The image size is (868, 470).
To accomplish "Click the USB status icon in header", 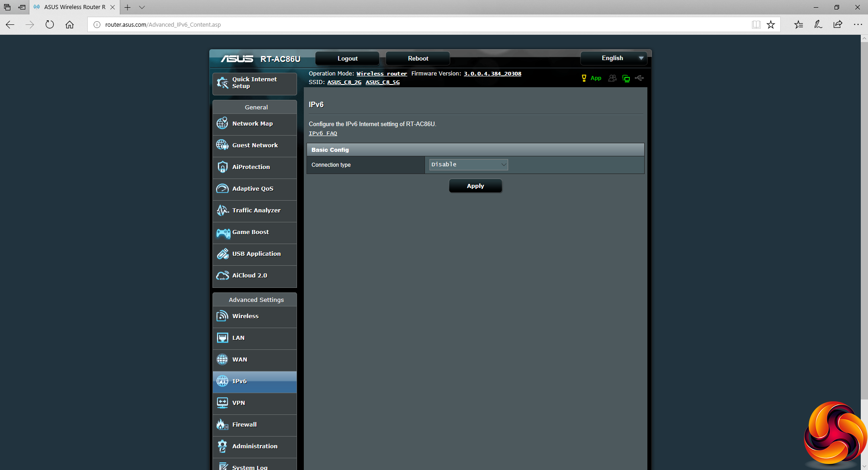I will point(639,78).
